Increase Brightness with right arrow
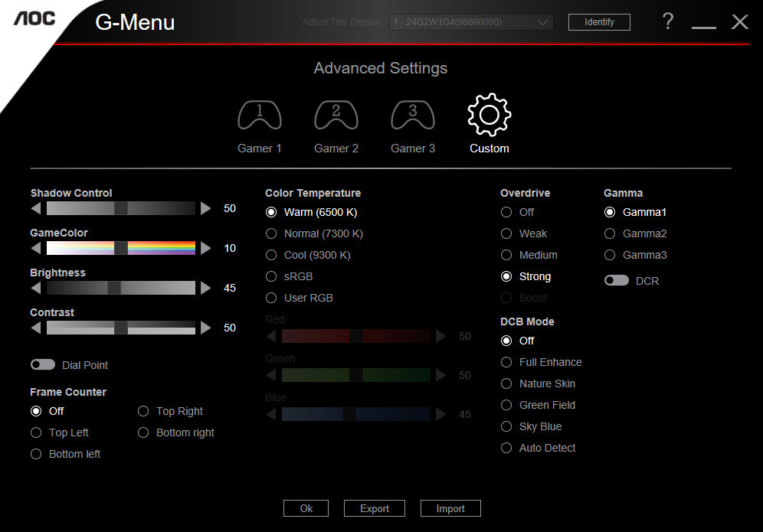Image resolution: width=763 pixels, height=532 pixels. pos(206,288)
